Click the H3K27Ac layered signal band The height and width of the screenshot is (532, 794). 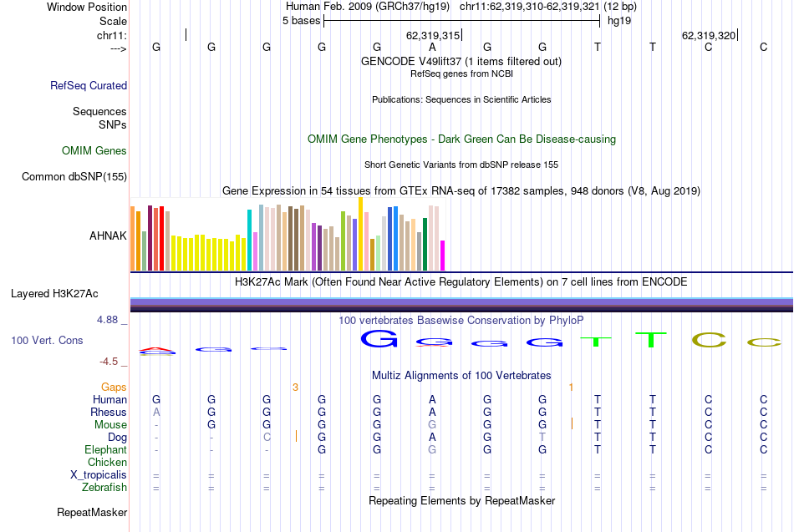[461, 305]
